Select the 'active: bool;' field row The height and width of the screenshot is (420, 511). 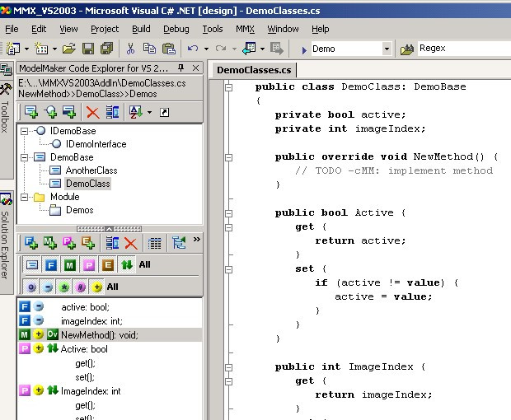[x=110, y=307]
